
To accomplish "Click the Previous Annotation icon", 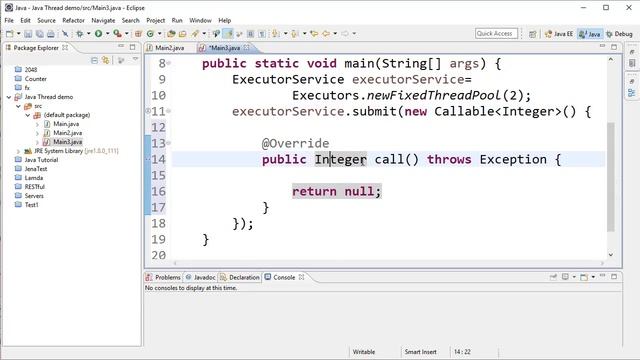I will 294,34.
